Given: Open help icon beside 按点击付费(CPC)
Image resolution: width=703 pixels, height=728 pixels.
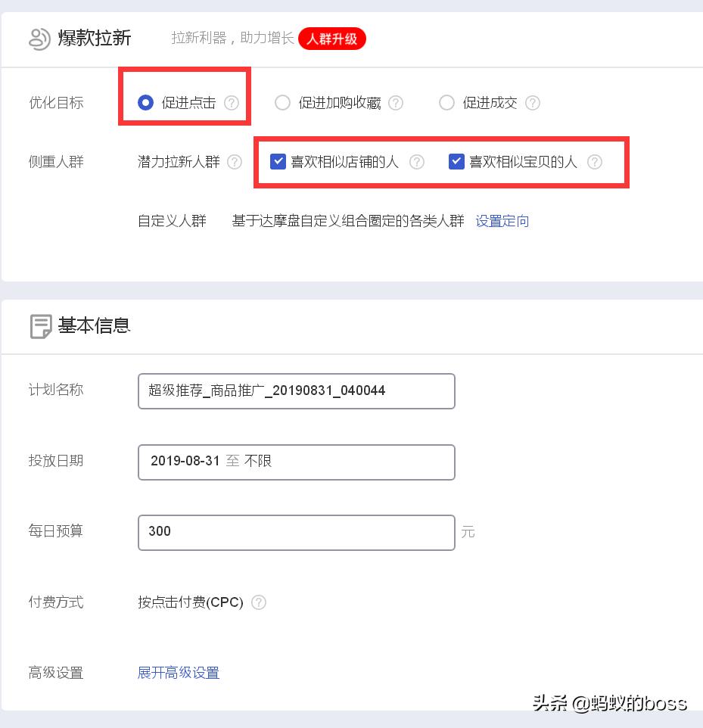Looking at the screenshot, I should coord(258,602).
